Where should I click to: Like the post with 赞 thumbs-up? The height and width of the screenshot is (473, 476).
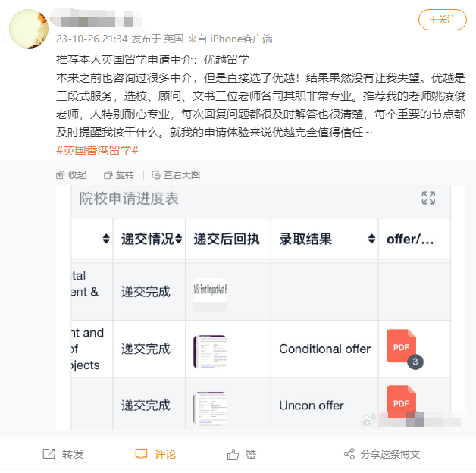click(242, 455)
